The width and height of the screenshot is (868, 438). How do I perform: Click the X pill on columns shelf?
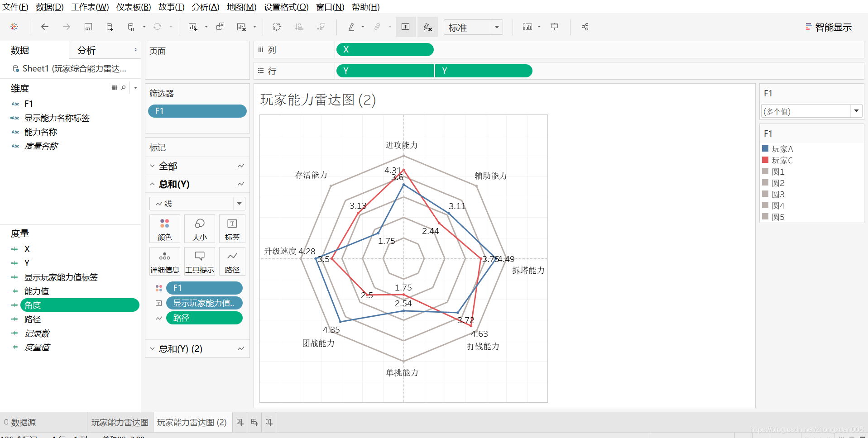coord(385,50)
